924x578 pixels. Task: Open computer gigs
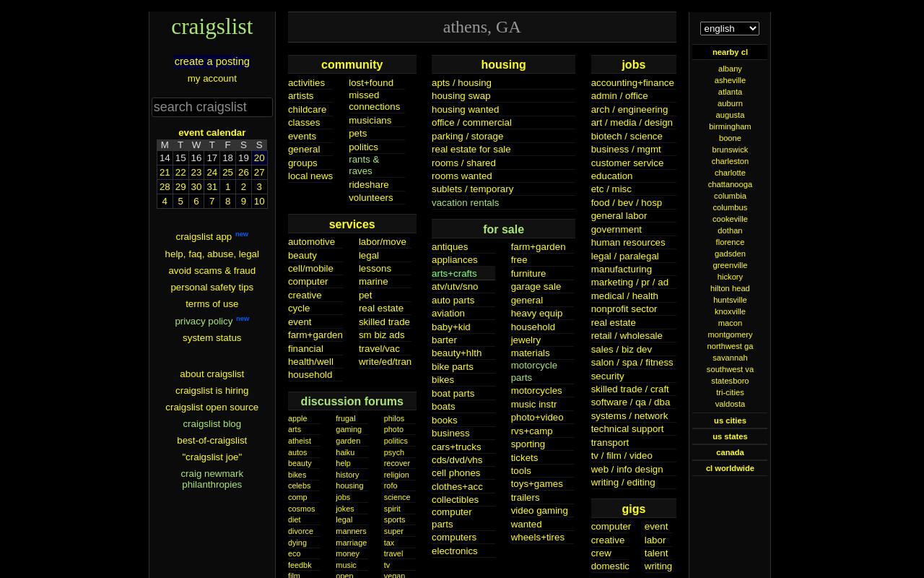(x=611, y=526)
